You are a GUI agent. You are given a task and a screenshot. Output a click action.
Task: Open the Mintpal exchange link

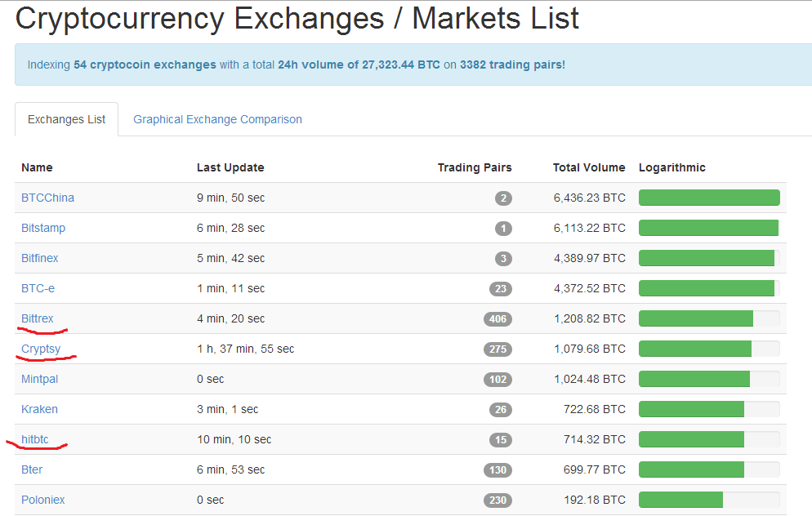tap(39, 379)
